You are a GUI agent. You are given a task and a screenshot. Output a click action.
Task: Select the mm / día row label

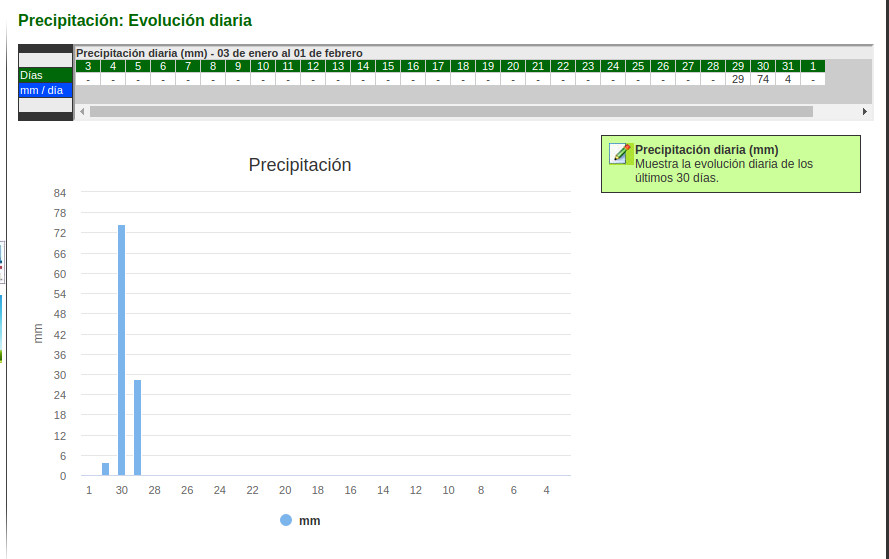(x=45, y=90)
